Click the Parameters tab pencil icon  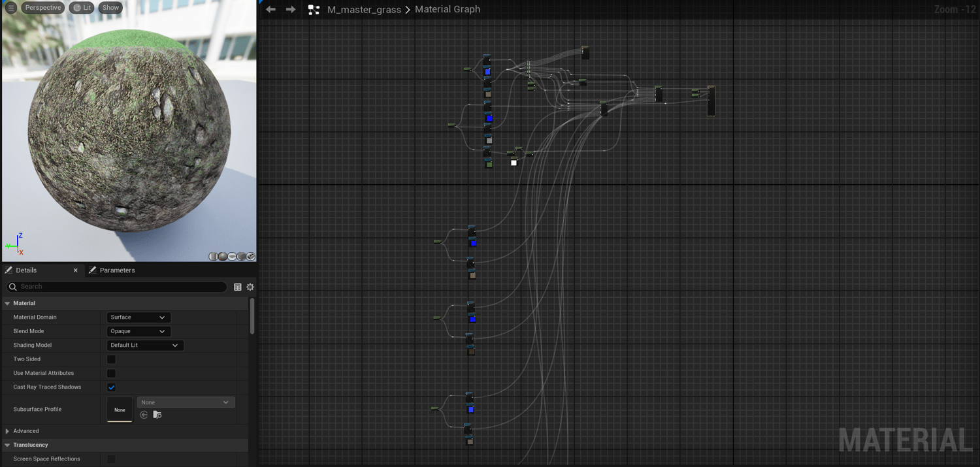[x=92, y=270]
